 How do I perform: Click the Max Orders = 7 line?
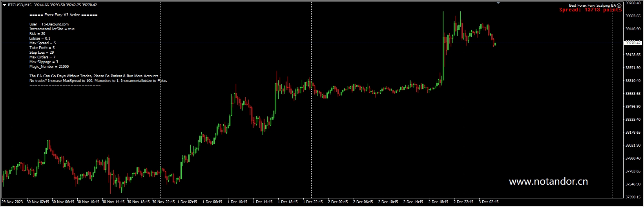(x=42, y=57)
